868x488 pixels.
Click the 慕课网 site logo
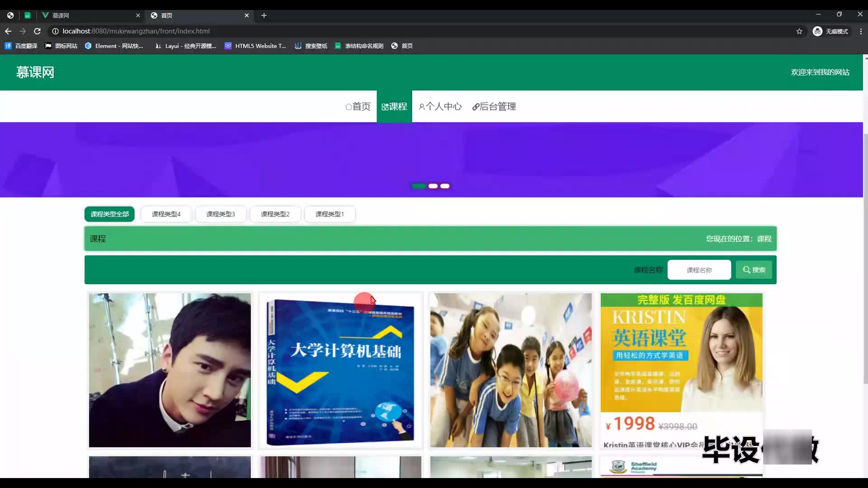[x=35, y=72]
